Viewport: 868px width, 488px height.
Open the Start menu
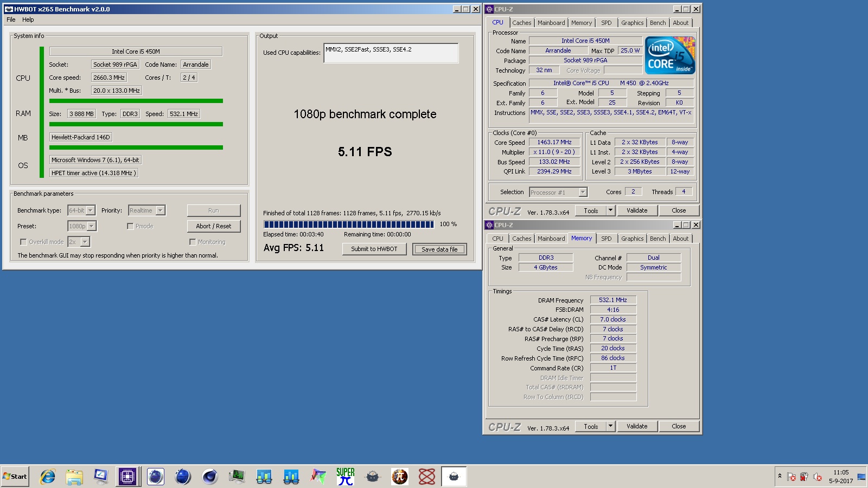15,477
